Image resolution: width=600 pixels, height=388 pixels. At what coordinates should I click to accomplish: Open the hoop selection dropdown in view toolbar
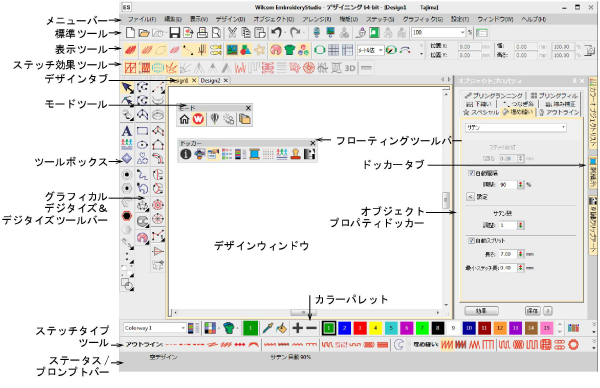[370, 50]
